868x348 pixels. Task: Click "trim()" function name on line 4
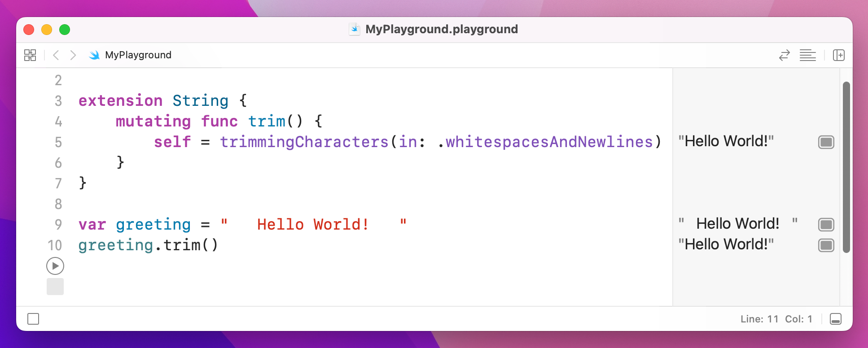pyautogui.click(x=276, y=121)
